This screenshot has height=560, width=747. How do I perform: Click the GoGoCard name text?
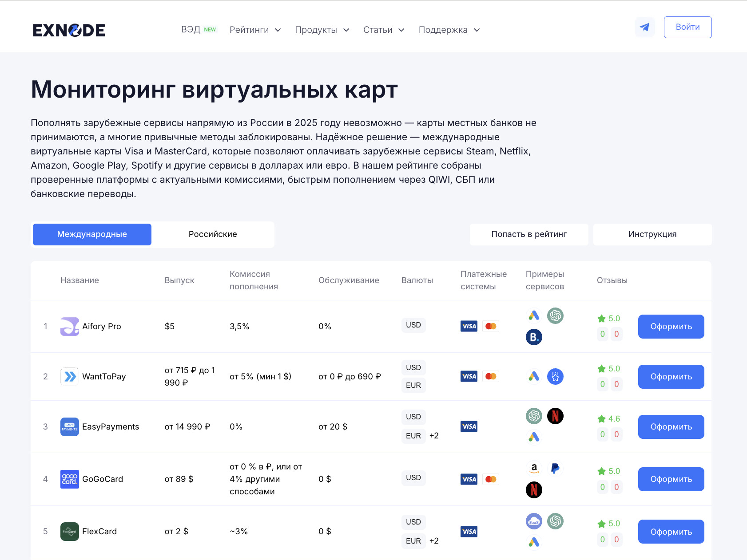pos(103,479)
